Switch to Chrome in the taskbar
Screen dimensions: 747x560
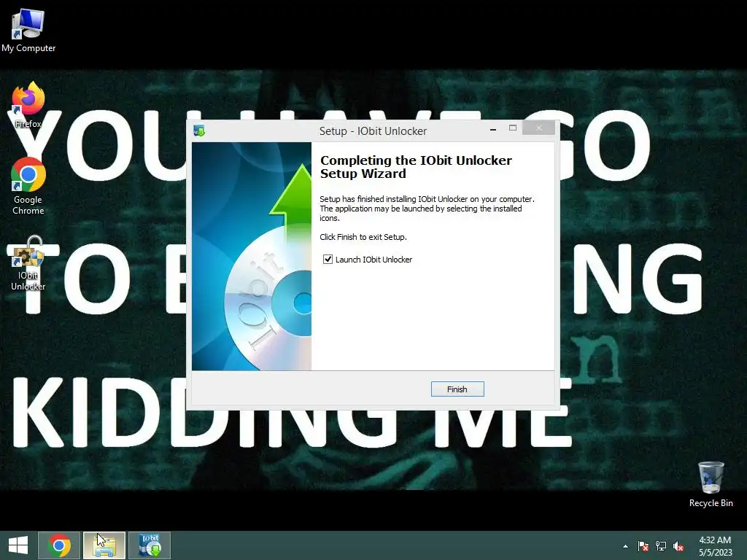tap(59, 545)
